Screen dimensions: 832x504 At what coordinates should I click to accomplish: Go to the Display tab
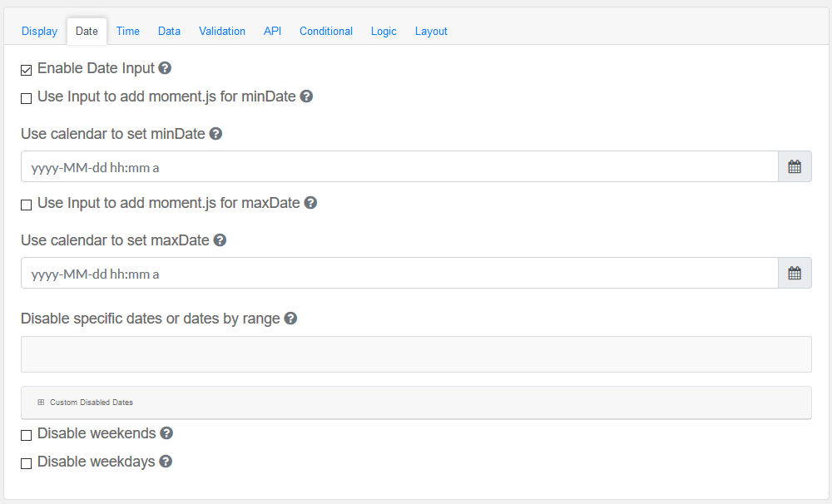coord(40,32)
